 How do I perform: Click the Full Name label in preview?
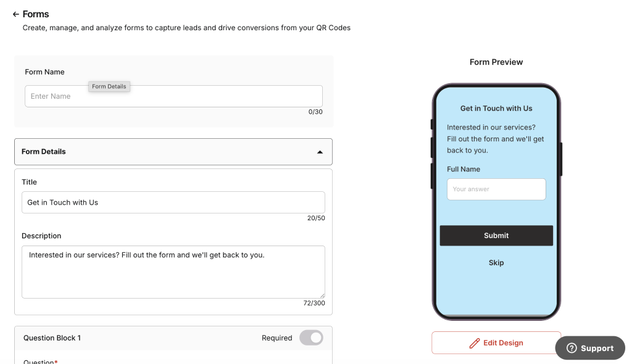click(464, 169)
